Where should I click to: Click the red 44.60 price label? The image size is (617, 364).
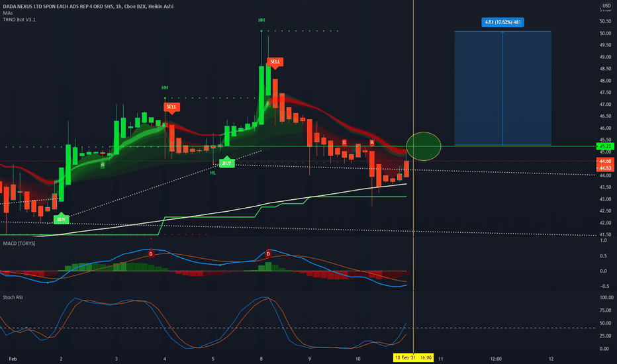pos(605,161)
